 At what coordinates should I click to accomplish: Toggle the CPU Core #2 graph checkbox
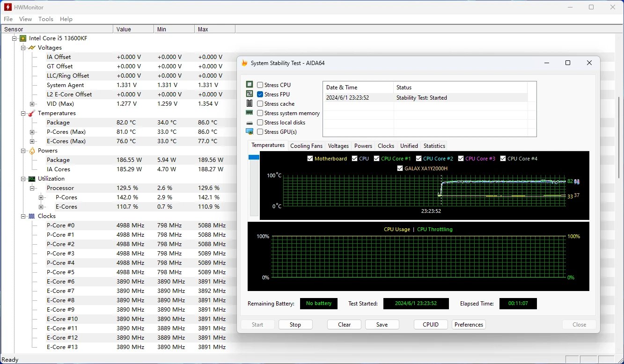[418, 159]
